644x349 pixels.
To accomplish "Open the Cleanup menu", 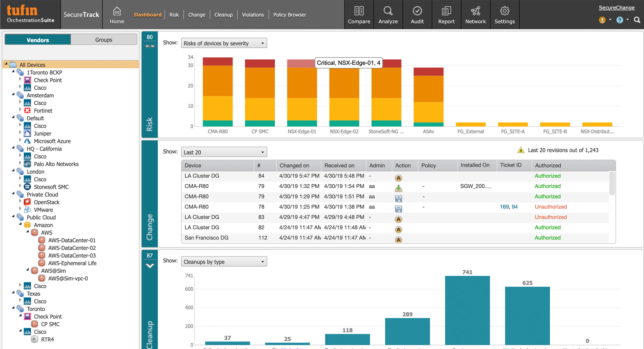I will point(223,15).
